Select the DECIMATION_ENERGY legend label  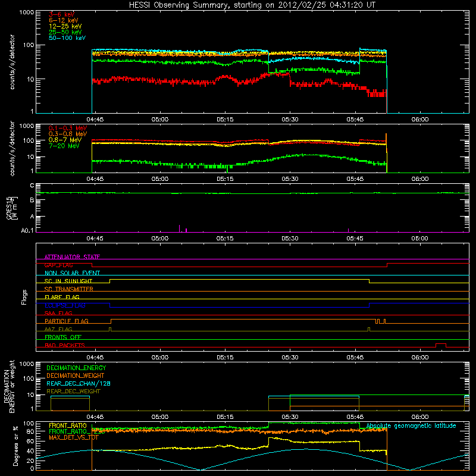tap(76, 368)
